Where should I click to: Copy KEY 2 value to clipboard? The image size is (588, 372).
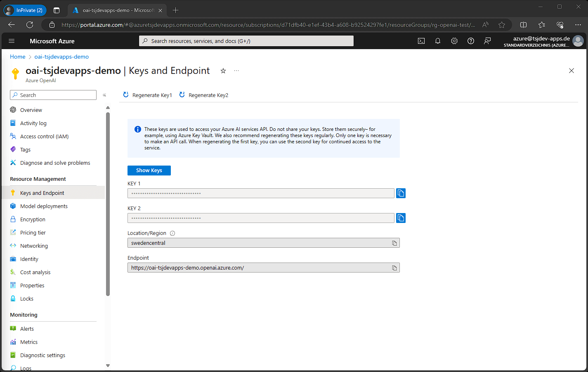pos(401,218)
